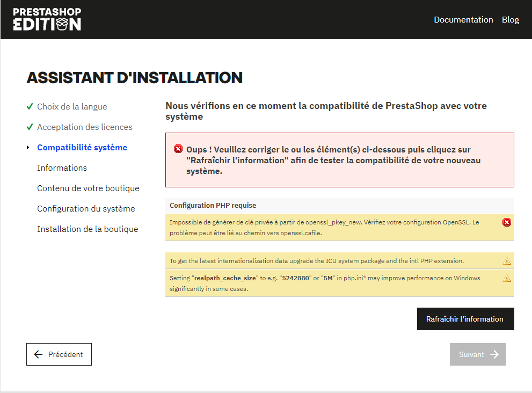Open the Blog page
This screenshot has height=393, width=532.
[510, 19]
